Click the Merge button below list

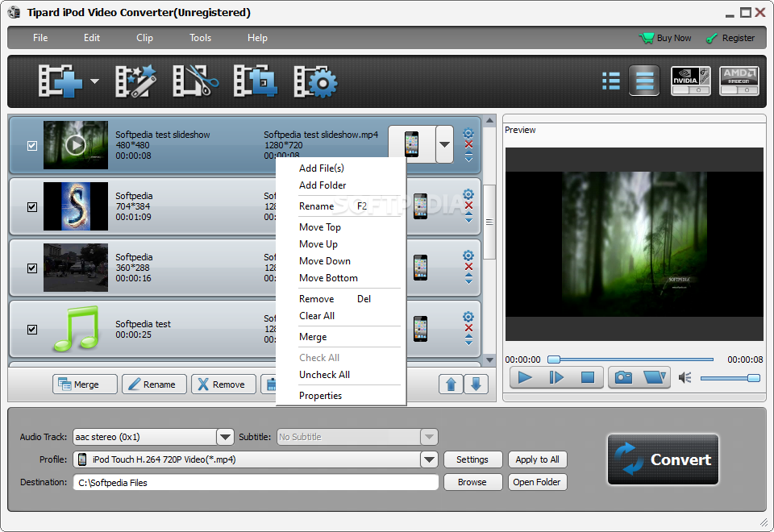coord(85,384)
